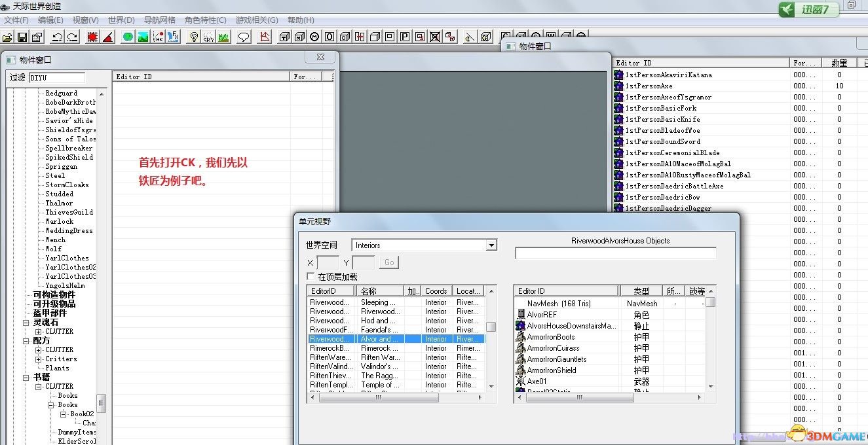Select the AlvorREF row in object list
868x445 pixels.
(609, 315)
